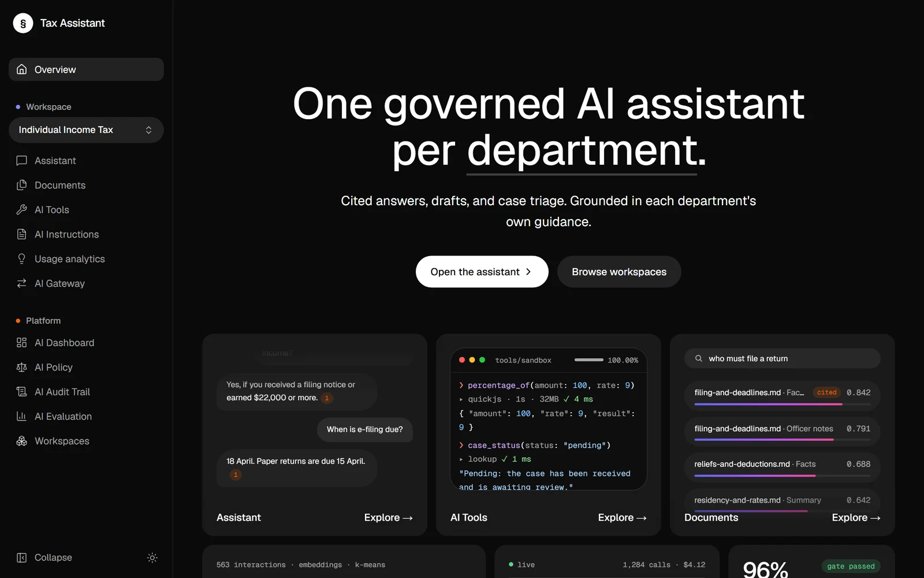Viewport: 924px width, 578px height.
Task: Click the Usage analytics lightbulb icon
Action: [22, 259]
